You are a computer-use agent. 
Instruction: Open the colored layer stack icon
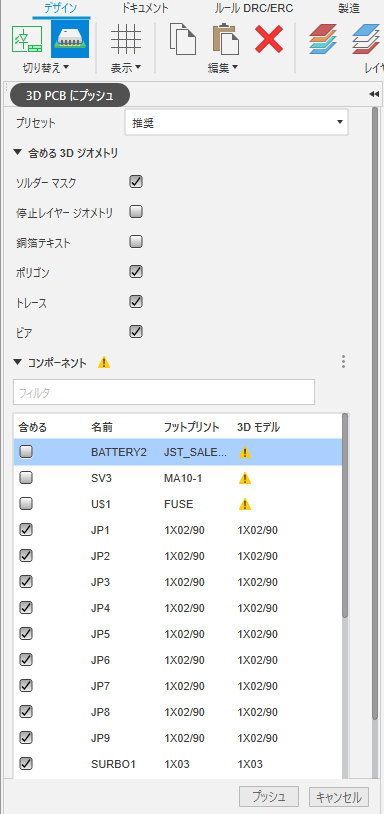coord(323,39)
